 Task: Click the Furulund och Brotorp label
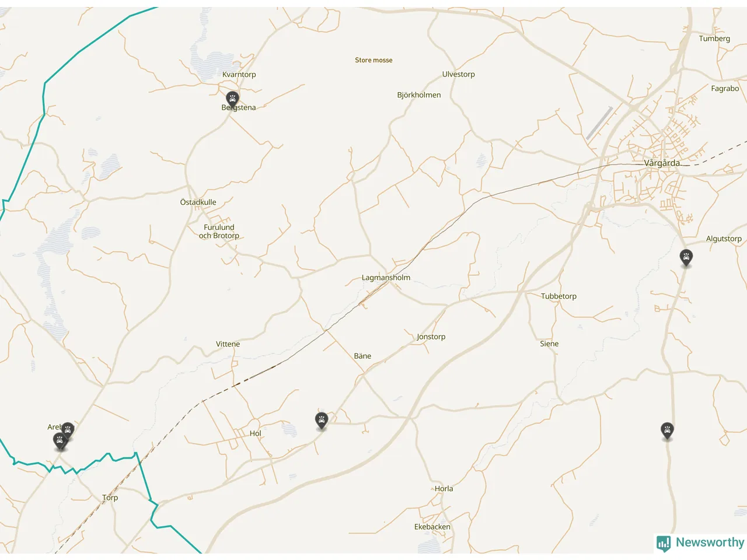click(219, 232)
